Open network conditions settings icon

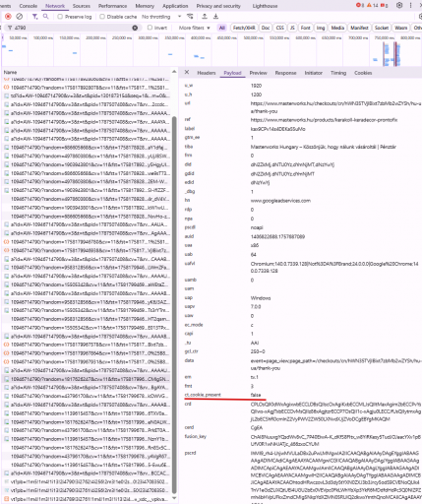[x=190, y=17]
